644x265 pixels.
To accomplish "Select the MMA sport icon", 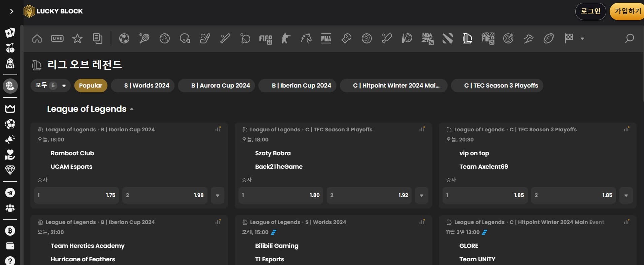I will (326, 38).
